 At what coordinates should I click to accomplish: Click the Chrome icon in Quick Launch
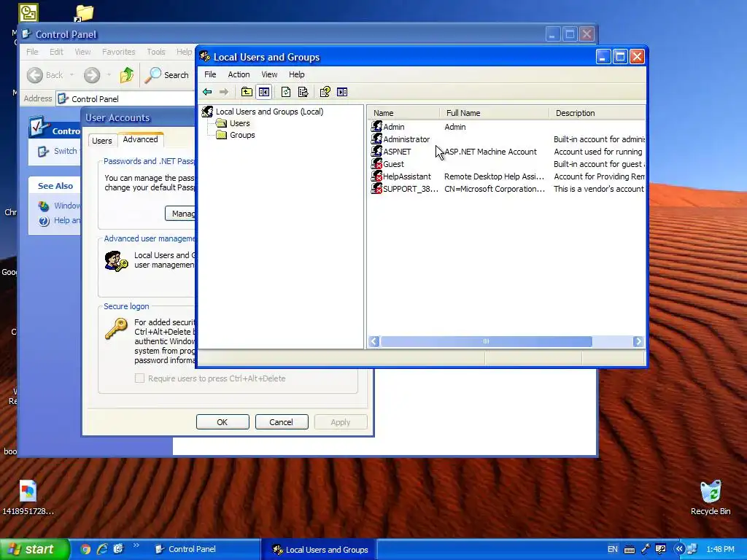coord(85,549)
